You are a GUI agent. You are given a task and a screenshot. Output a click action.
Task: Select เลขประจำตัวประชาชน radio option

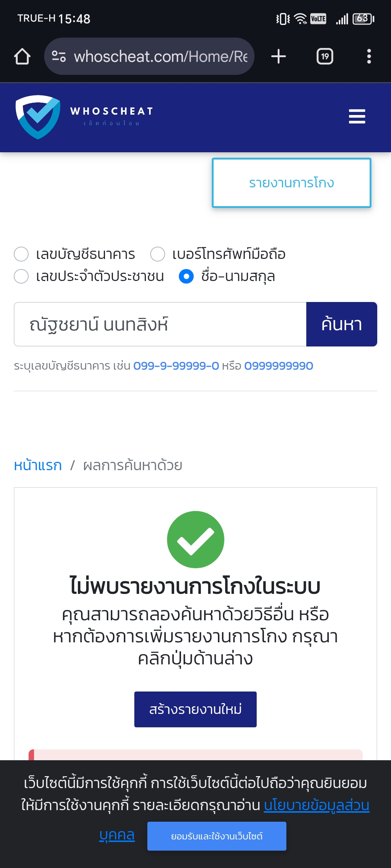21,276
